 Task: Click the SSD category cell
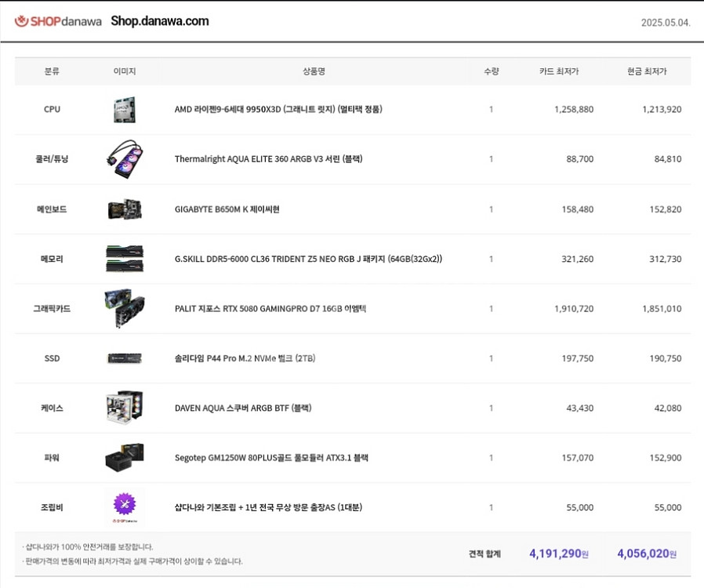[x=52, y=358]
